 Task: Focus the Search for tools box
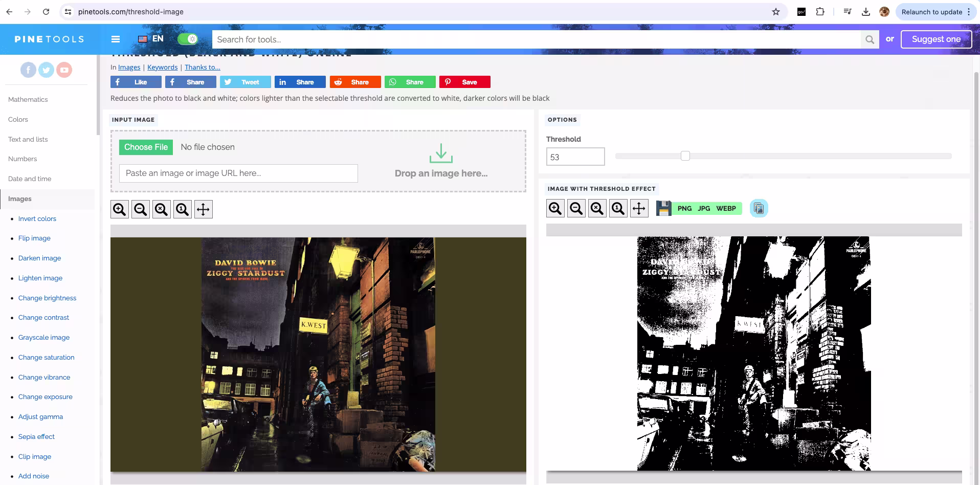point(536,39)
